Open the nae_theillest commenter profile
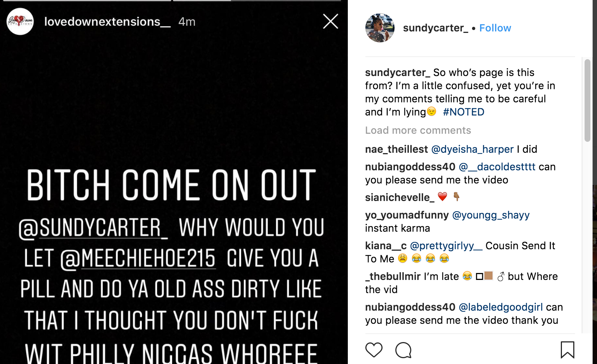Image resolution: width=597 pixels, height=364 pixels. click(396, 149)
